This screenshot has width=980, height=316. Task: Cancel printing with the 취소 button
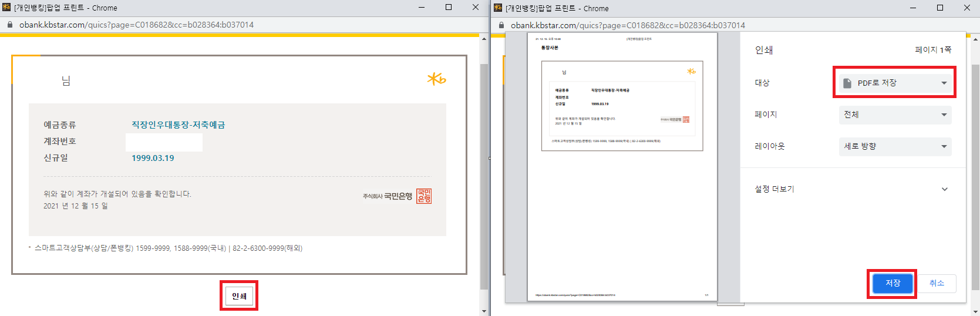pyautogui.click(x=937, y=284)
